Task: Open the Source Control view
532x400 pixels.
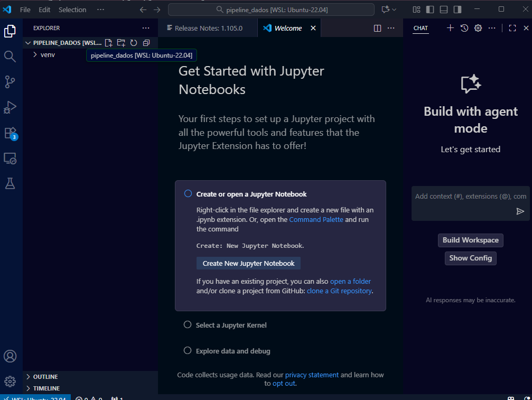Action: tap(10, 82)
